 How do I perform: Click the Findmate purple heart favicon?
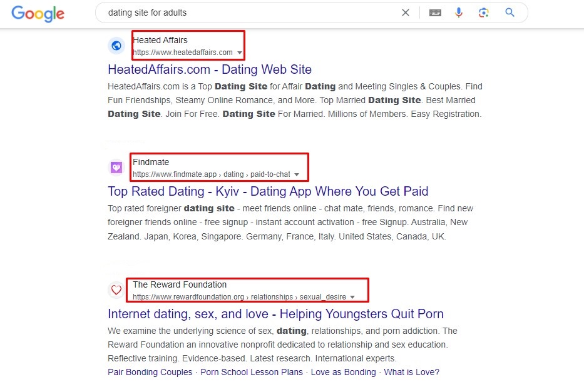[116, 168]
